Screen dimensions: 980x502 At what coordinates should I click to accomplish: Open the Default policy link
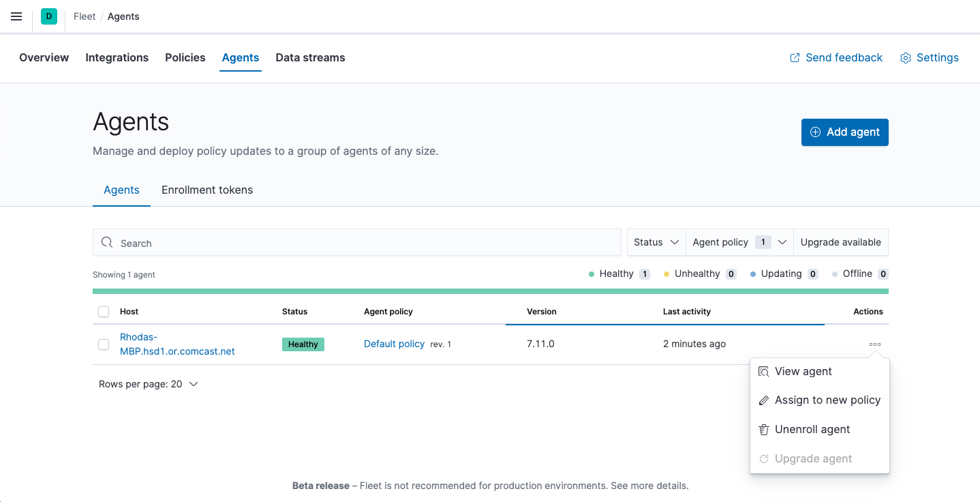[x=394, y=344]
